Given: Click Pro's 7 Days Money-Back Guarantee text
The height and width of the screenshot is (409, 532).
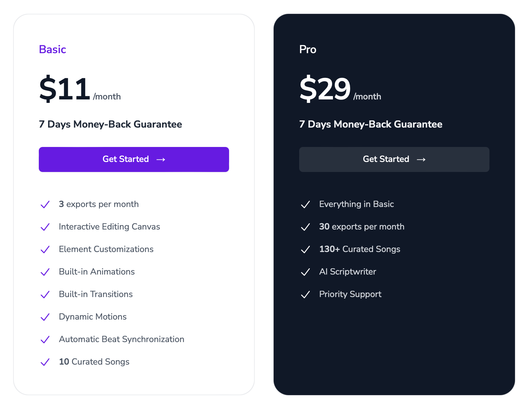Looking at the screenshot, I should 371,124.
